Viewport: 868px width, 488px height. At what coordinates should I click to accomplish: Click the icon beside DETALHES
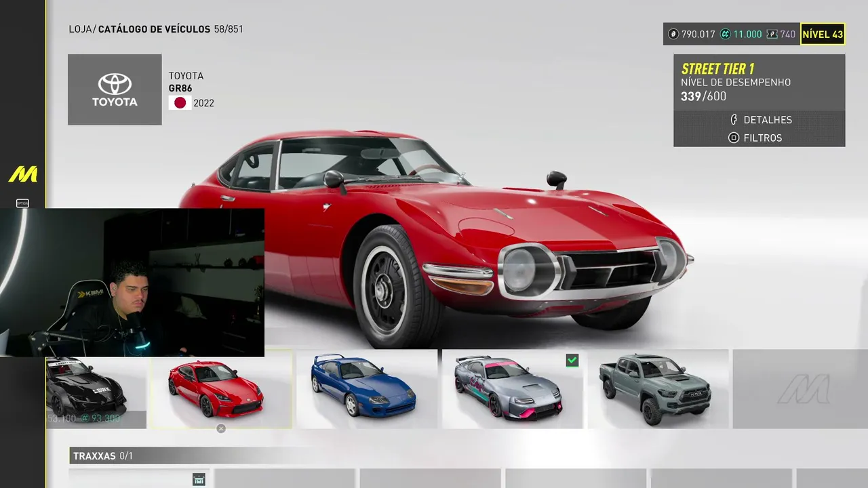[734, 119]
